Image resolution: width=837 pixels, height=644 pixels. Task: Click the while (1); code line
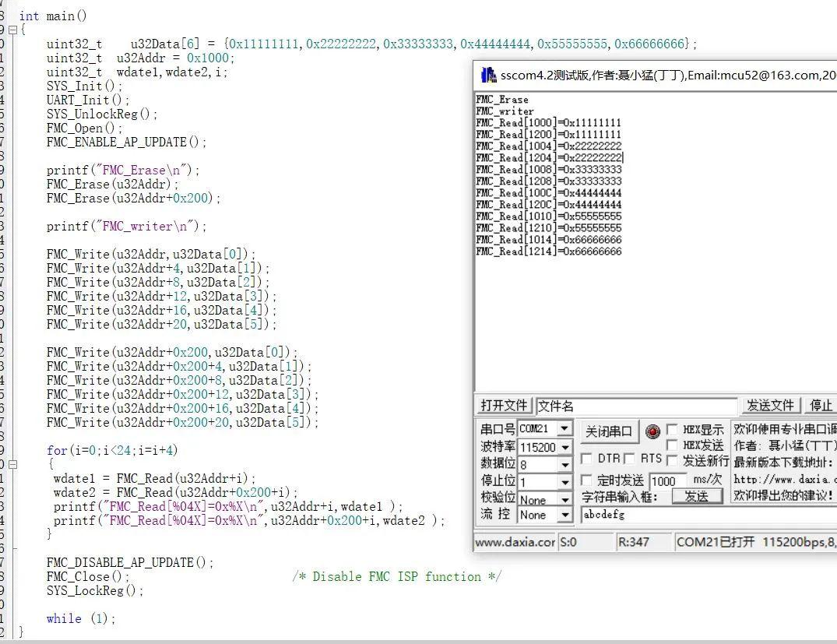[x=81, y=618]
